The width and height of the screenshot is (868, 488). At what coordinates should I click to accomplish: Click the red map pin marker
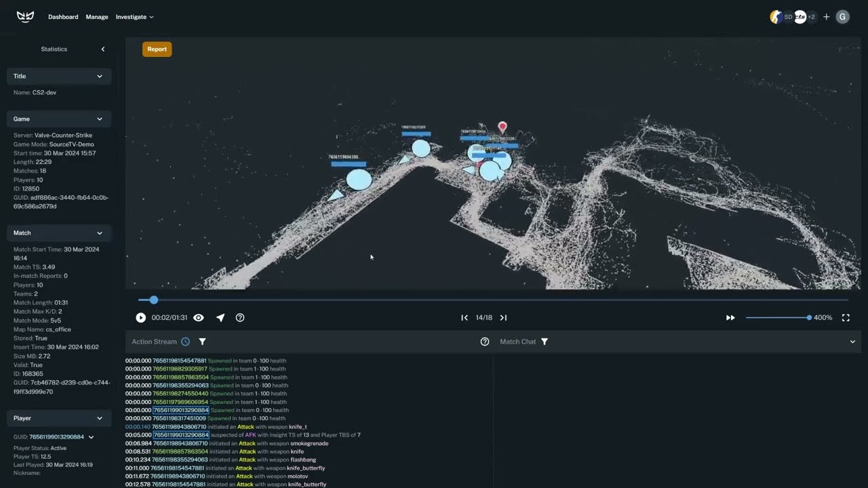point(502,127)
